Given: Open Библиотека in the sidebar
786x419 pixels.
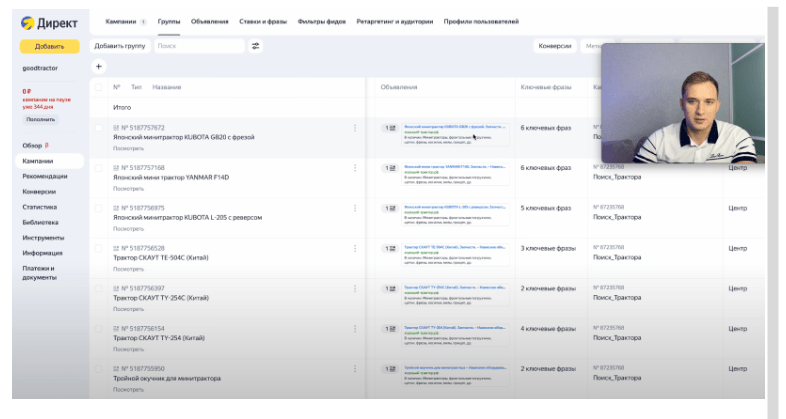Looking at the screenshot, I should tap(40, 222).
